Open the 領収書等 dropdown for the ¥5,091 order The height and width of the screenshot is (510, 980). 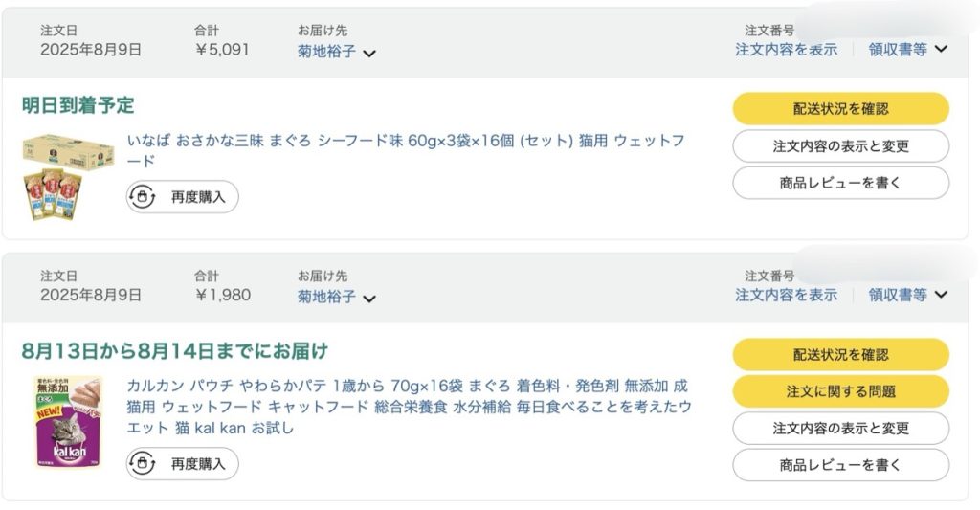907,50
